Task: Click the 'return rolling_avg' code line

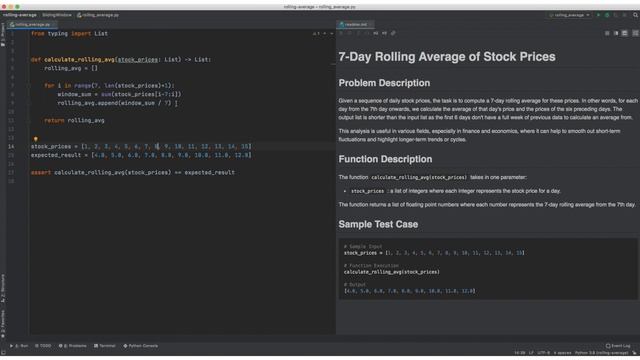Action: [x=74, y=120]
